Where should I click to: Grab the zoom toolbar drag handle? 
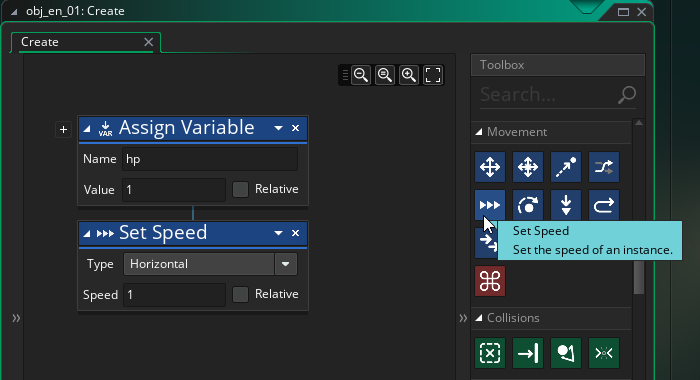tap(345, 75)
